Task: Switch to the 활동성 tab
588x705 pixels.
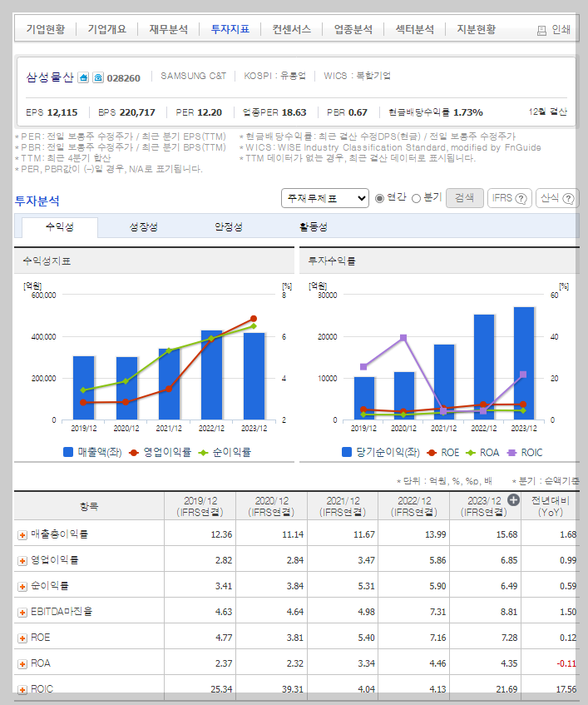Action: (x=314, y=227)
